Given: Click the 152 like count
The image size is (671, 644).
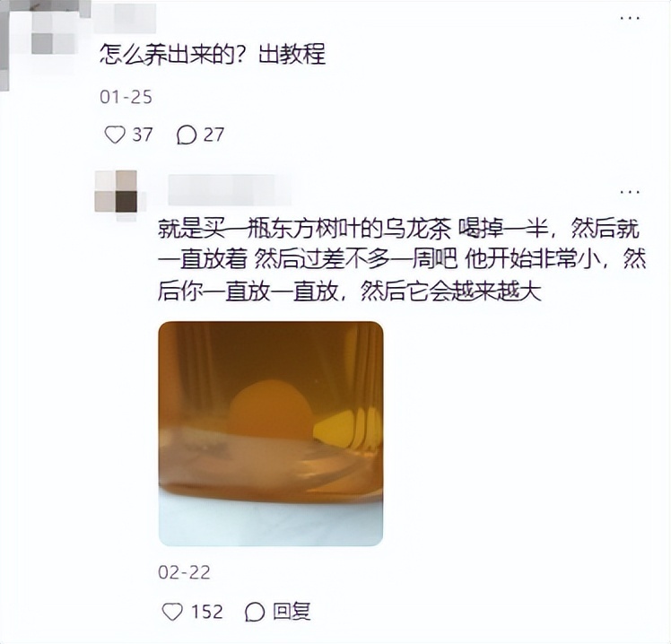Looking at the screenshot, I should [x=207, y=612].
